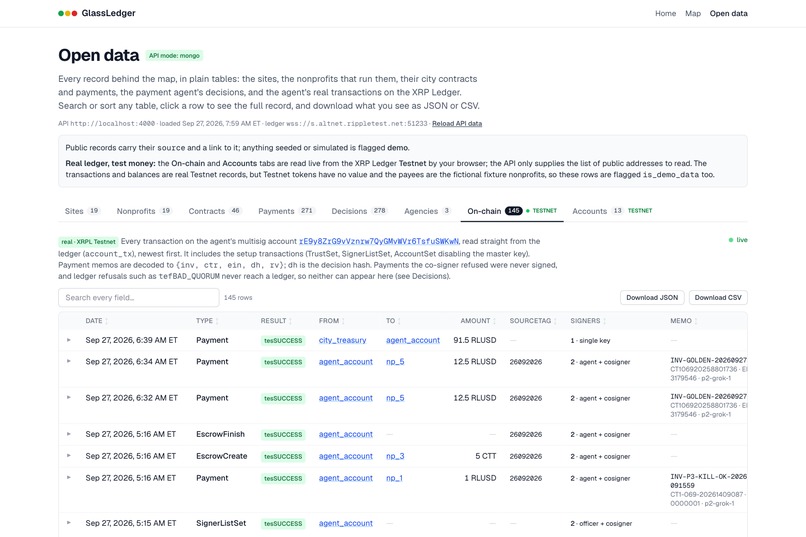This screenshot has height=537, width=806.
Task: Click the '2 · officer + cosigner' cell
Action: pos(601,523)
